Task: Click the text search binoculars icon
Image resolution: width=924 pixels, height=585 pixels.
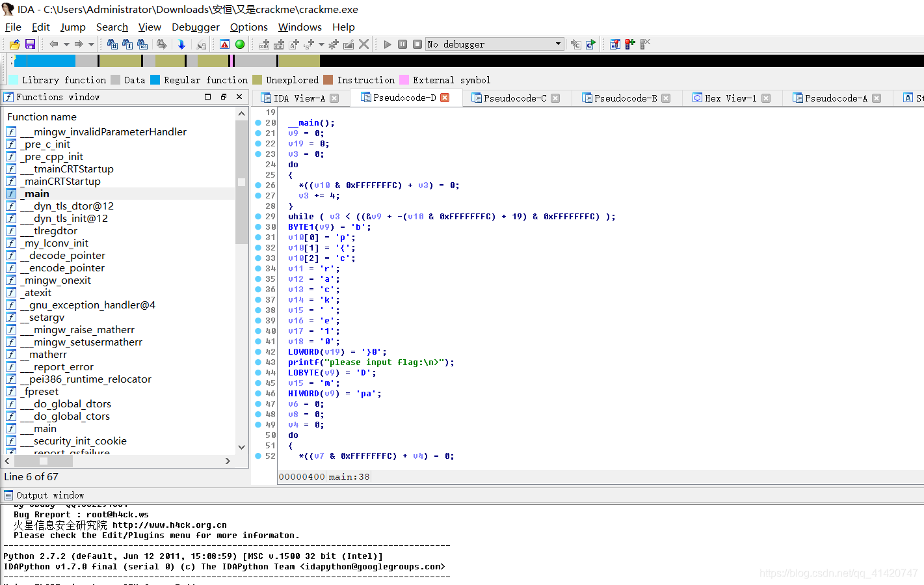Action: coord(127,44)
